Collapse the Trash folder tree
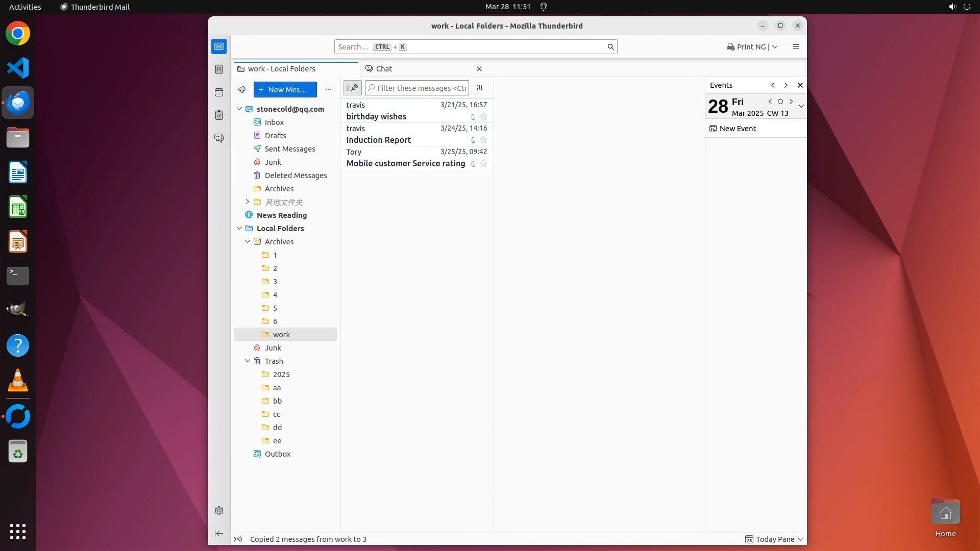Image resolution: width=980 pixels, height=551 pixels. 248,361
